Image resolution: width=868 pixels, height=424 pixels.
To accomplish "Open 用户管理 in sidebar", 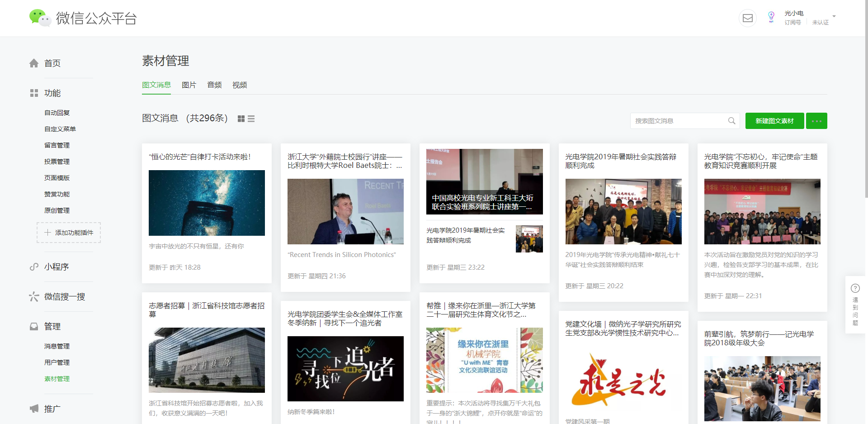I will coord(57,362).
